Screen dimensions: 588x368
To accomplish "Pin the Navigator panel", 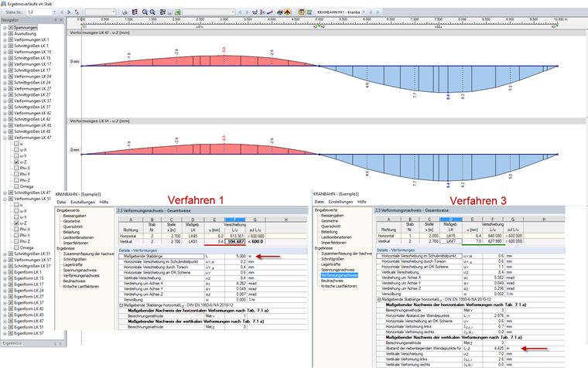I will (56, 20).
